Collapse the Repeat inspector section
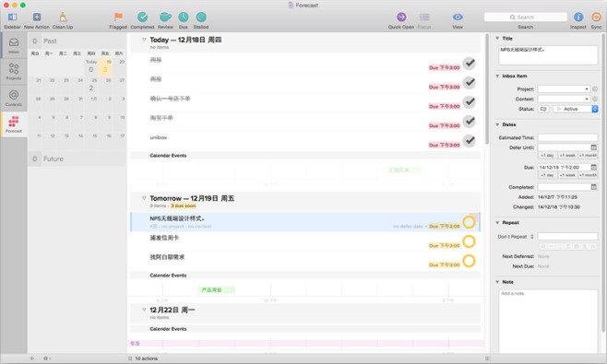 (x=497, y=222)
